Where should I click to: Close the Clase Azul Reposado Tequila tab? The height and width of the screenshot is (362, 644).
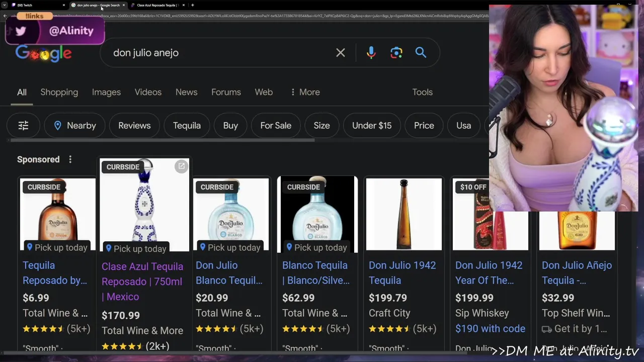click(183, 5)
